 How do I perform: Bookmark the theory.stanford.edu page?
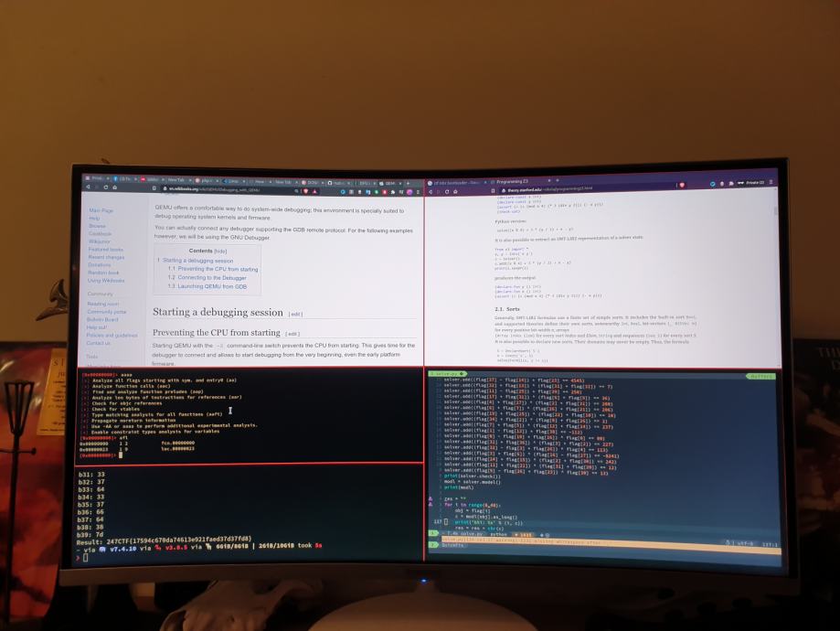(x=493, y=191)
